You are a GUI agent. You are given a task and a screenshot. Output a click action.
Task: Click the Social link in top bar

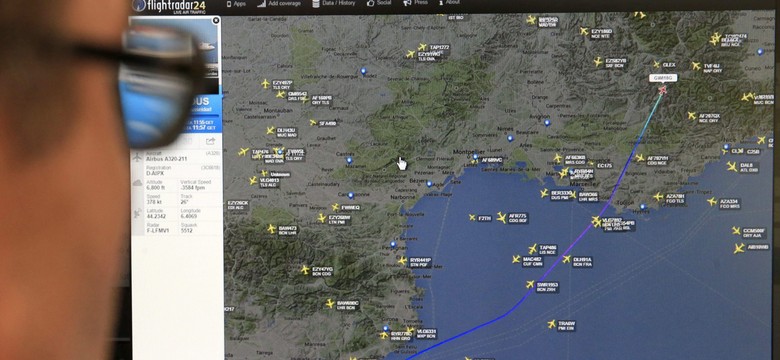point(379,3)
